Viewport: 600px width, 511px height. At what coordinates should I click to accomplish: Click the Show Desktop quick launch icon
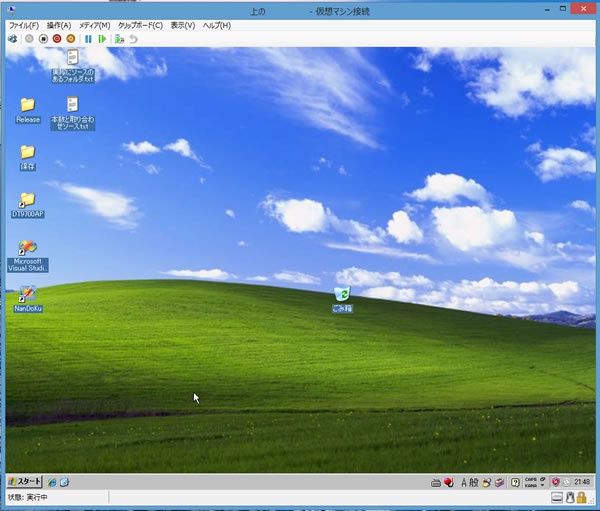64,482
